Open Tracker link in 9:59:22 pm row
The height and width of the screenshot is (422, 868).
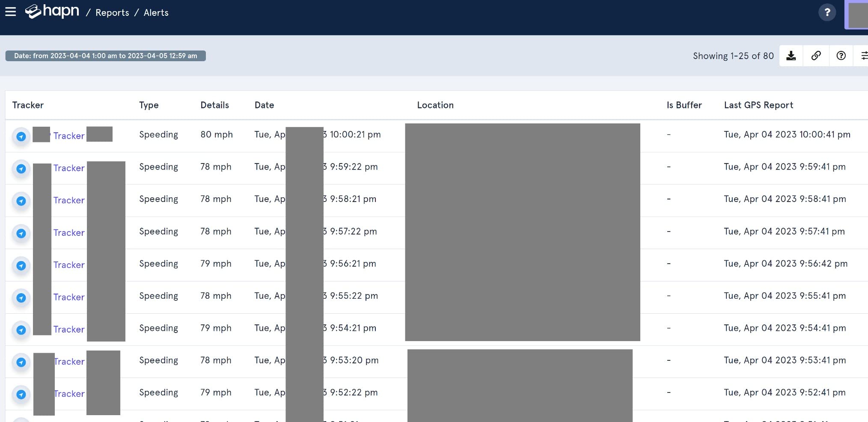pyautogui.click(x=69, y=168)
